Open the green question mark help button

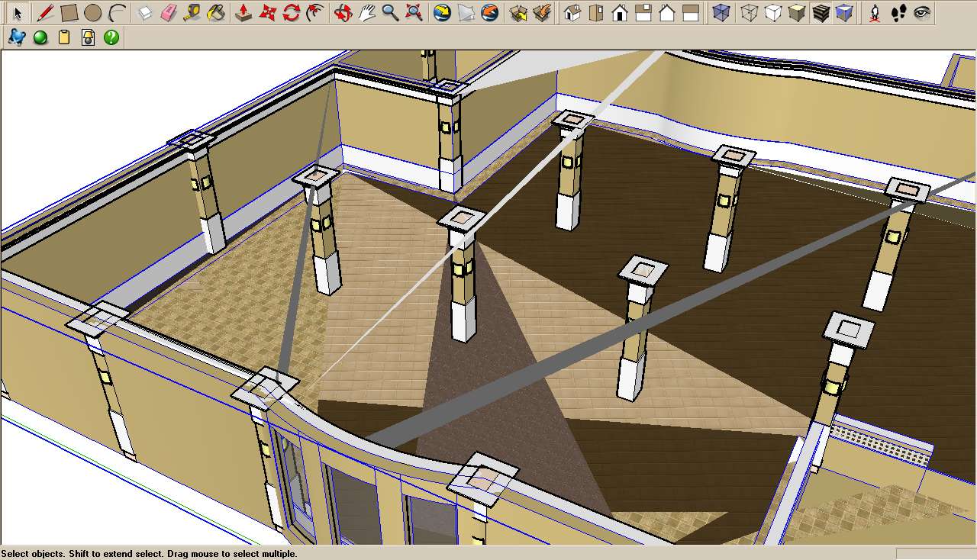point(111,37)
